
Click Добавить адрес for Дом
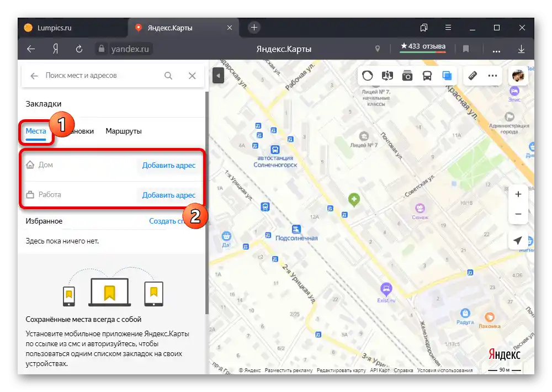coord(168,165)
